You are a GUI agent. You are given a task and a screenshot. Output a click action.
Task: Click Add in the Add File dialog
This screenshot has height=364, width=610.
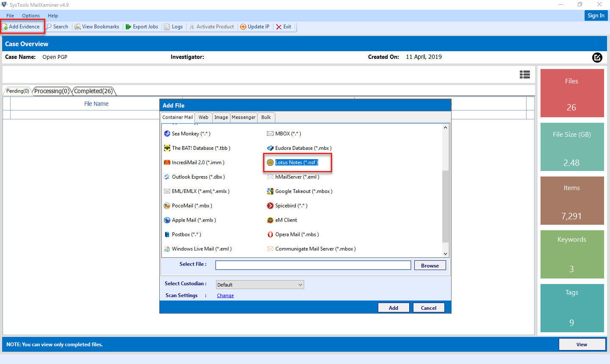click(x=394, y=308)
